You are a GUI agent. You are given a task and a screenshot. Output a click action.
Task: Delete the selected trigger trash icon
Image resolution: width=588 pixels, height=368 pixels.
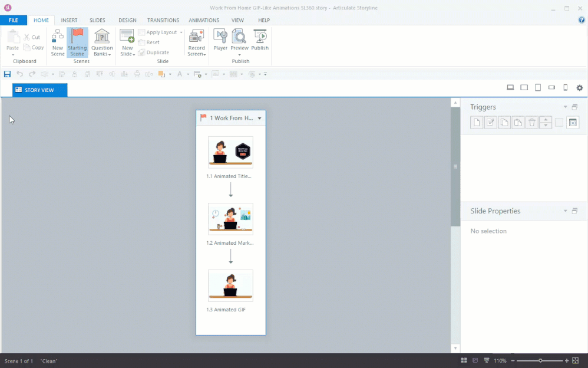532,123
